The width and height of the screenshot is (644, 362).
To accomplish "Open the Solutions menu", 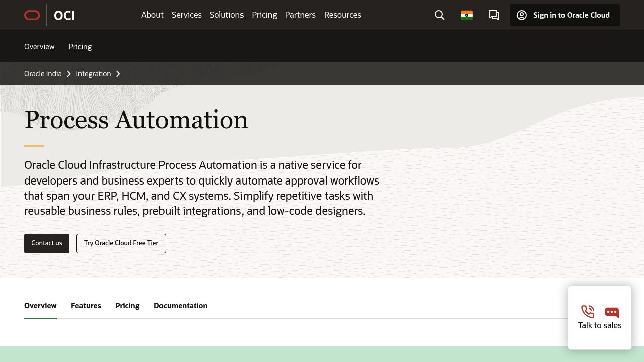I will 226,15.
